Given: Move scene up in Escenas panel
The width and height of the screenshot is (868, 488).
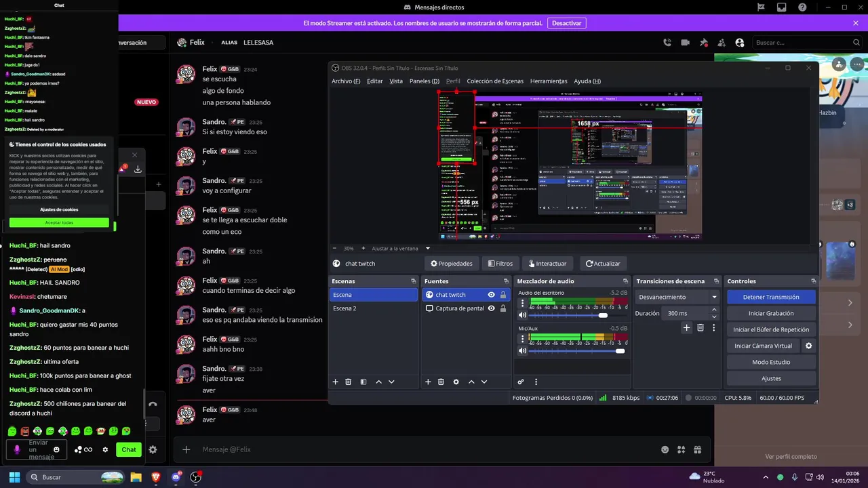Looking at the screenshot, I should pos(378,382).
